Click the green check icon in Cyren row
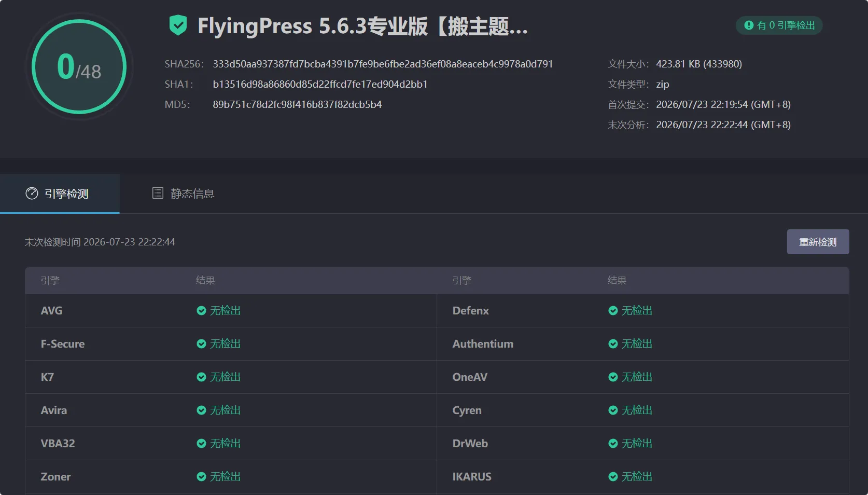Viewport: 868px width, 495px height. 613,410
